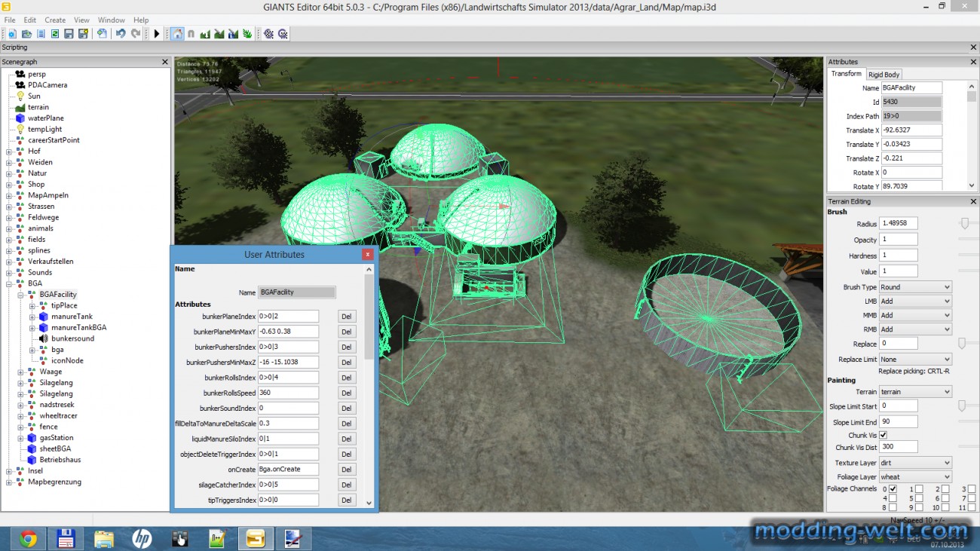
Task: Click the Save As toolbar icon
Action: (83, 34)
